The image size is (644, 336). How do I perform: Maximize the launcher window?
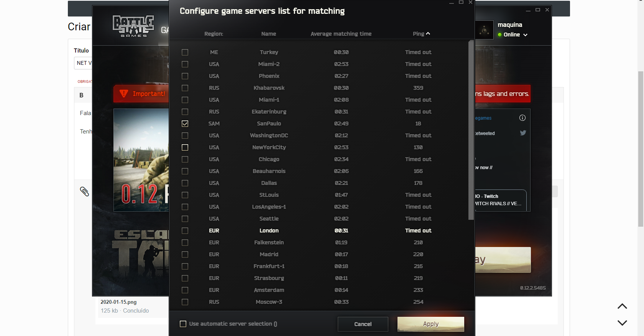[538, 10]
